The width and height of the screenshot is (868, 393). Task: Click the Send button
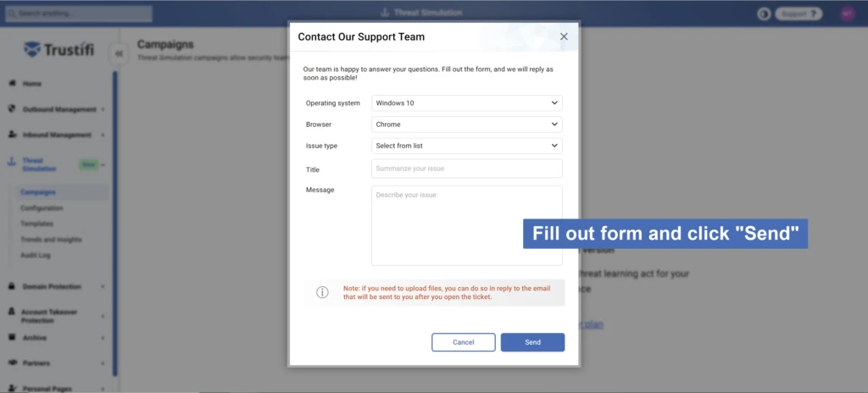click(532, 342)
